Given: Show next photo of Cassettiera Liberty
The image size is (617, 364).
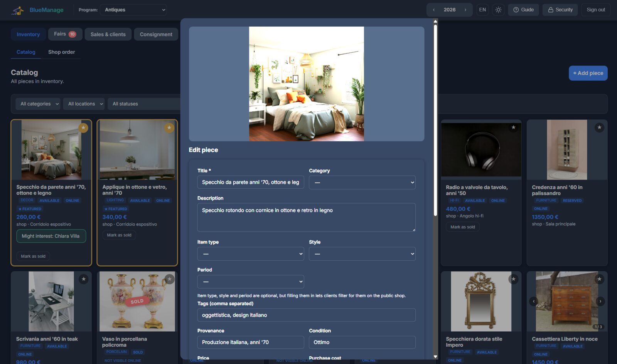Looking at the screenshot, I should [600, 301].
